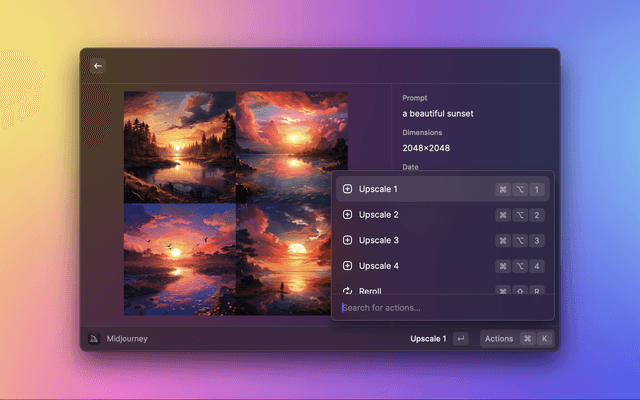Click the Midjourney sailboat icon
640x400 pixels.
coord(94,339)
